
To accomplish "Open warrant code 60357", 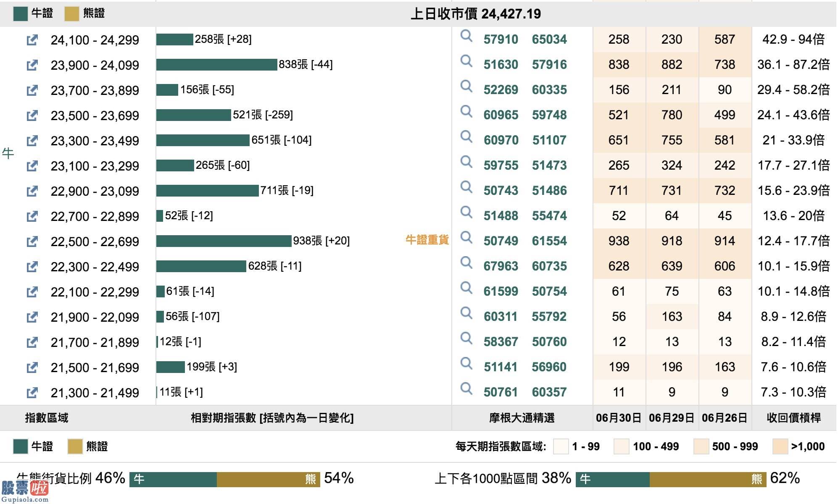I will tap(549, 392).
